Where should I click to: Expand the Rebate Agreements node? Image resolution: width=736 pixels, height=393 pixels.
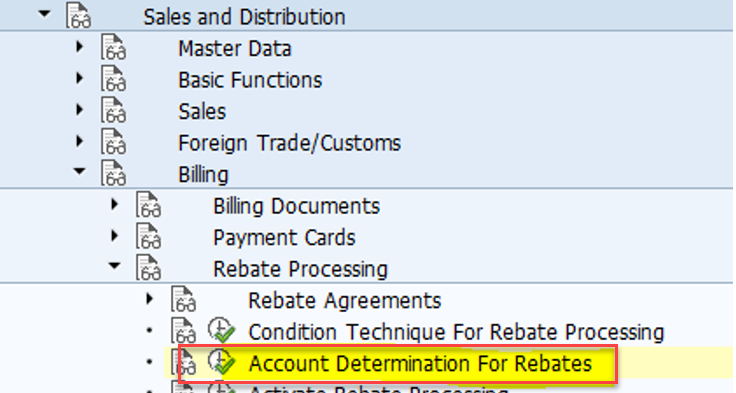149,299
